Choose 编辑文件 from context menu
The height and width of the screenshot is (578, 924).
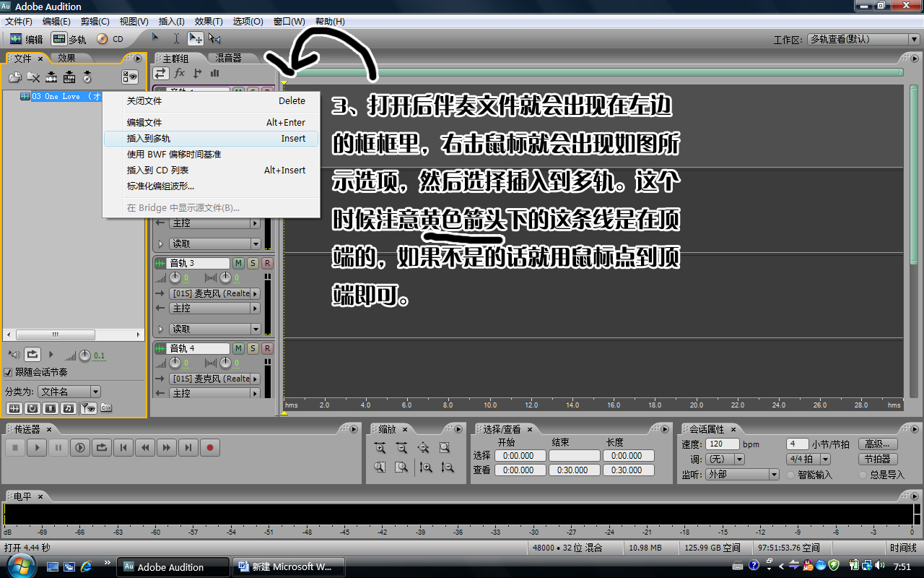(211, 123)
